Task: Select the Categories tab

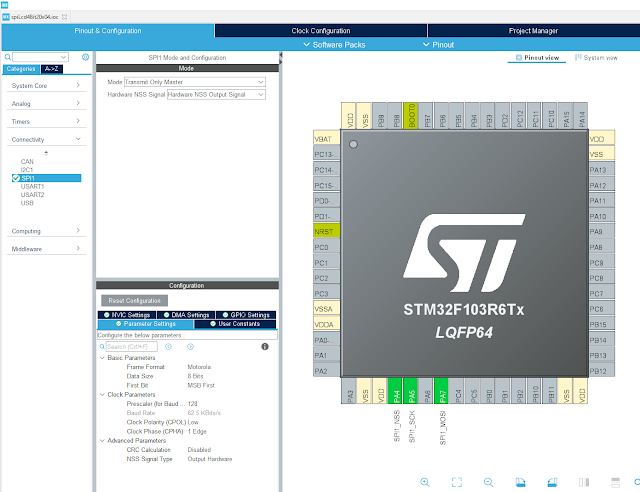Action: coord(21,69)
